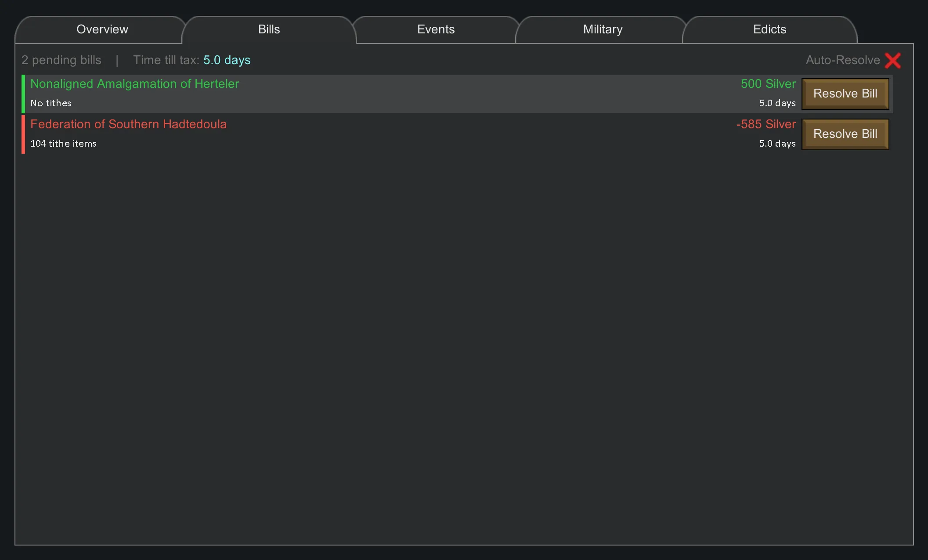Viewport: 928px width, 560px height.
Task: Click the 500 Silver amount
Action: click(768, 84)
